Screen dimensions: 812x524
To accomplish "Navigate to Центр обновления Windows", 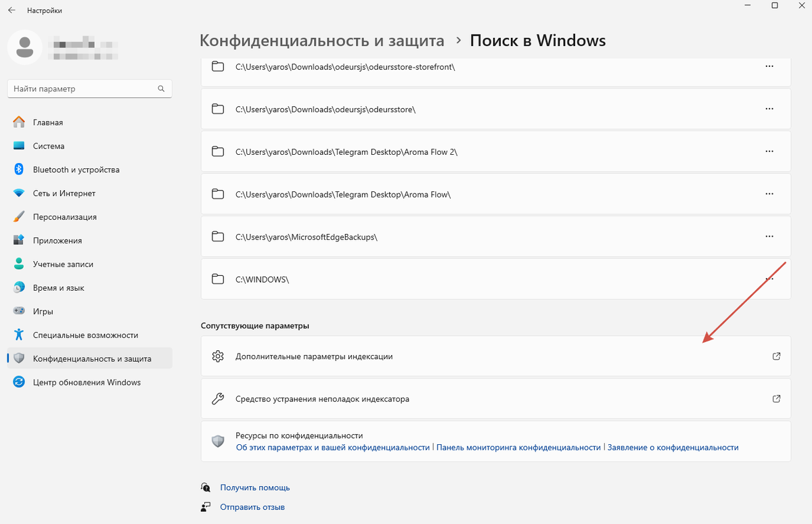I will (89, 382).
